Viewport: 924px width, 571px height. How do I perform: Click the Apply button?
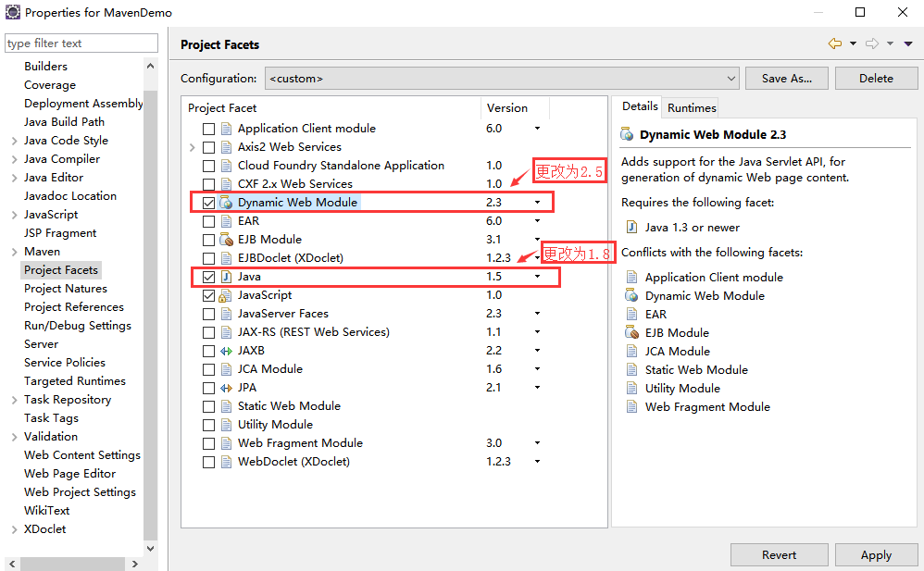[x=876, y=555]
